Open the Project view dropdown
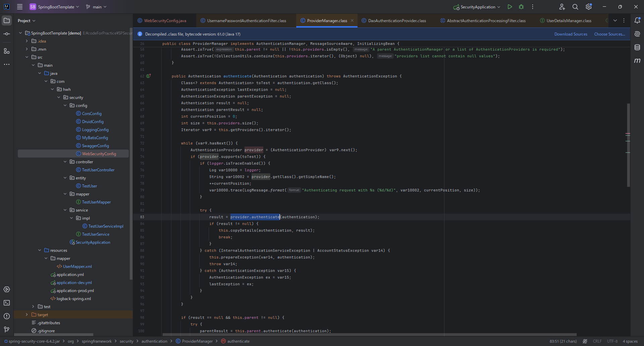 pos(26,21)
